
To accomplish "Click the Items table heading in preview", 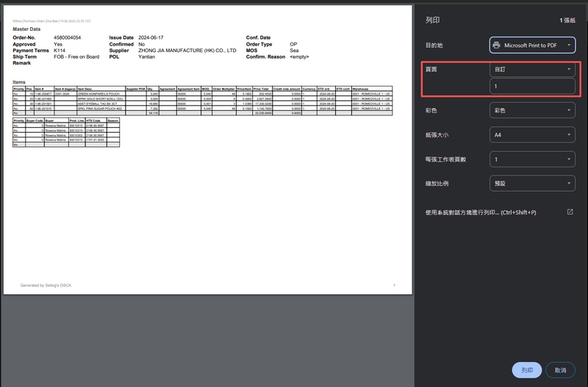I will pos(19,82).
